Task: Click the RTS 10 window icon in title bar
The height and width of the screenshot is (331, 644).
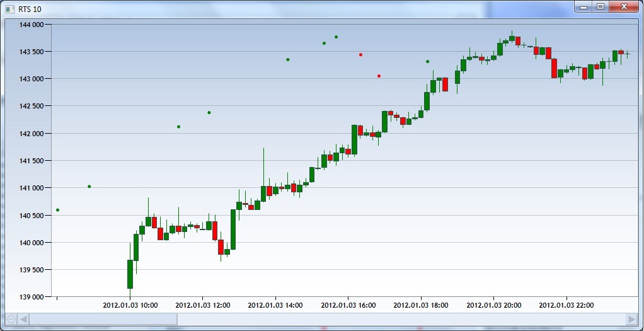Action: pos(9,8)
